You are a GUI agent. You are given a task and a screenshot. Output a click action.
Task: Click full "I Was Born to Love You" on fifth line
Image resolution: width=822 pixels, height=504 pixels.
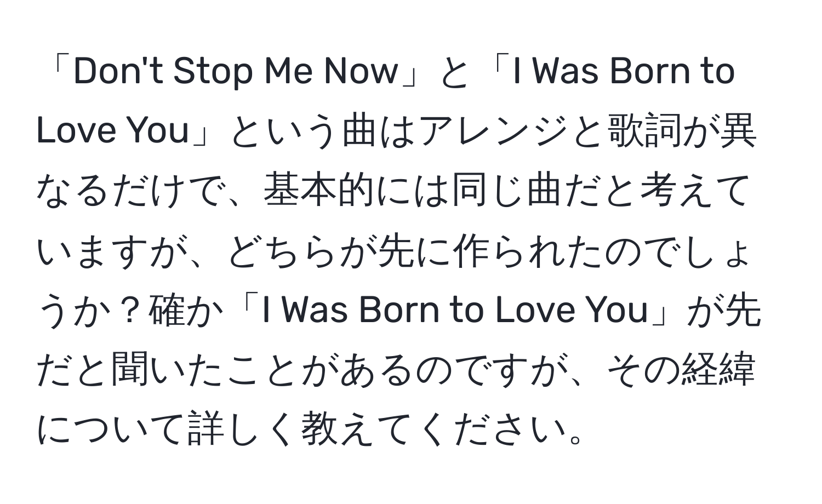(455, 310)
